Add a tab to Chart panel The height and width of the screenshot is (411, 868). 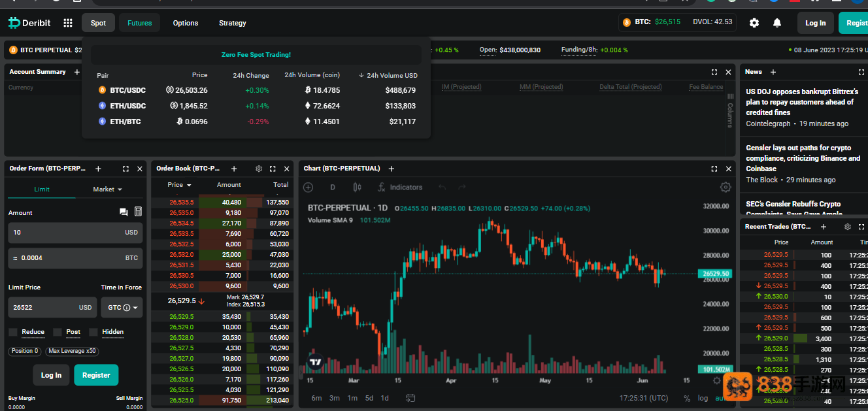tap(392, 169)
